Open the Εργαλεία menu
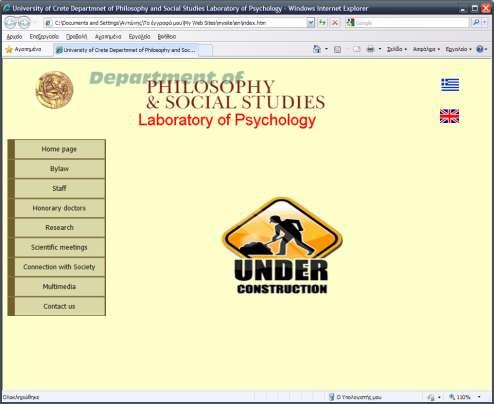This screenshot has width=494, height=404. point(139,37)
